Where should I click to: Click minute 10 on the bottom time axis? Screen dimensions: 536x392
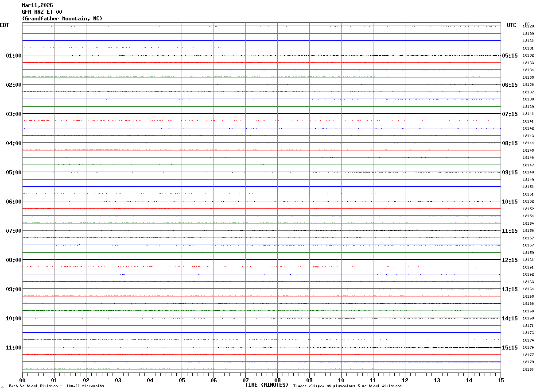[x=341, y=380]
